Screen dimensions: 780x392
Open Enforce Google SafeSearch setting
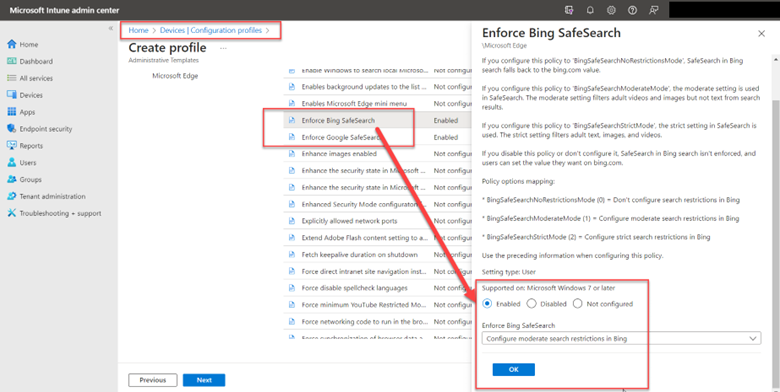coord(341,137)
